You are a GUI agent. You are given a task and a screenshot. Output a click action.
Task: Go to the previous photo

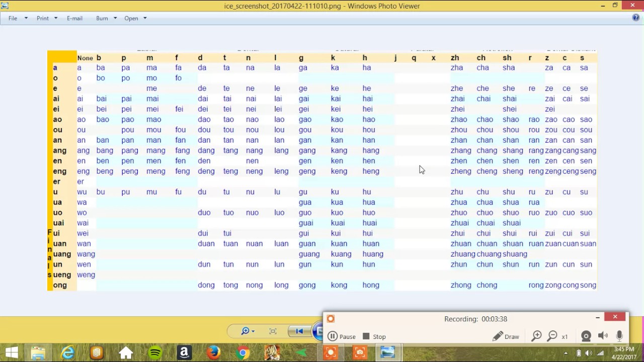point(299,331)
